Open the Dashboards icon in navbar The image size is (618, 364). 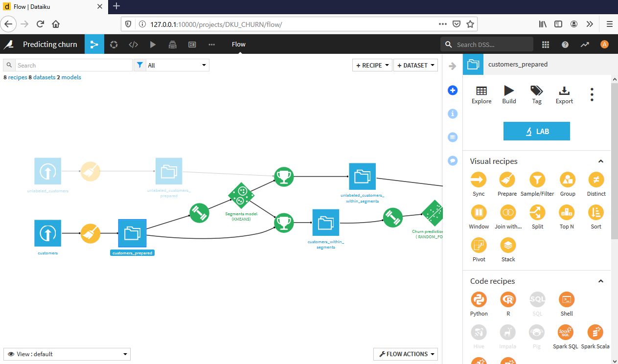tap(192, 45)
